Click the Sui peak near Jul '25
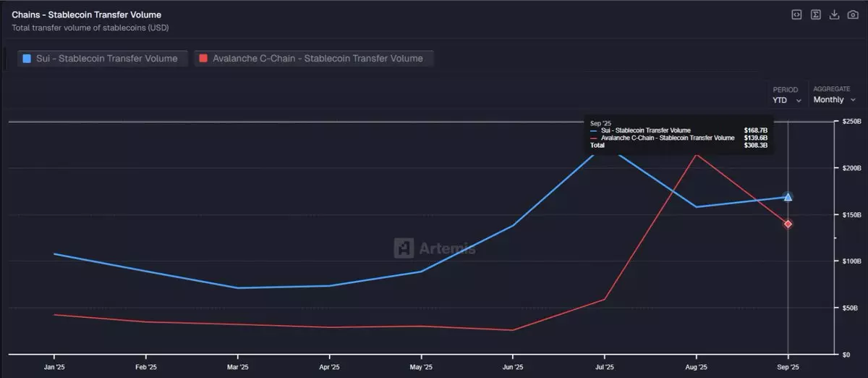The image size is (868, 378). coord(603,148)
